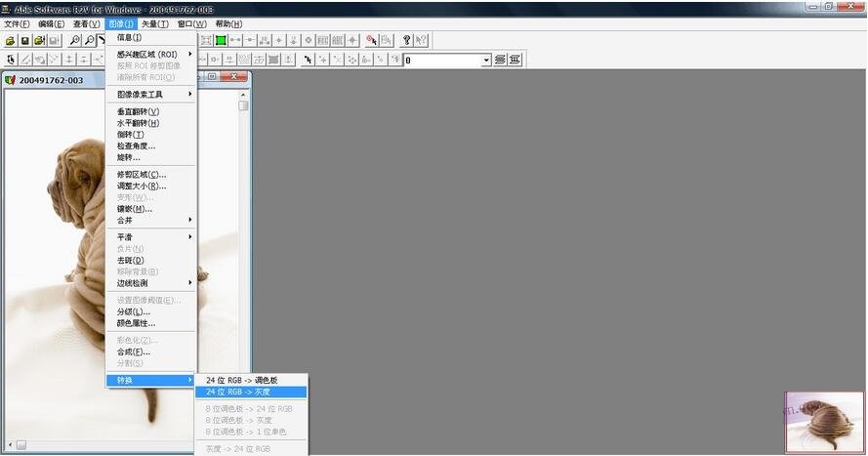Choose 旋转... menu item

tap(150, 157)
